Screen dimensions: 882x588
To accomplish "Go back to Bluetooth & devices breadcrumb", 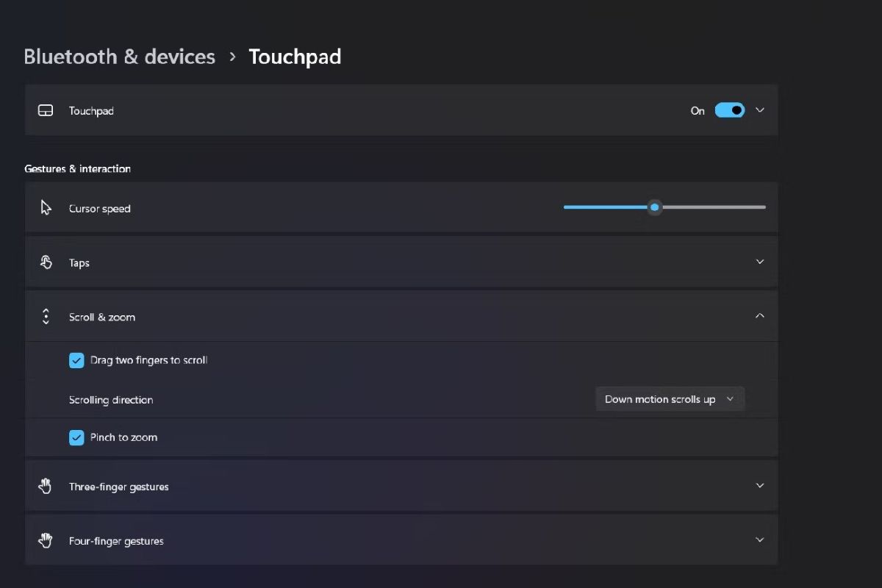I will 119,57.
